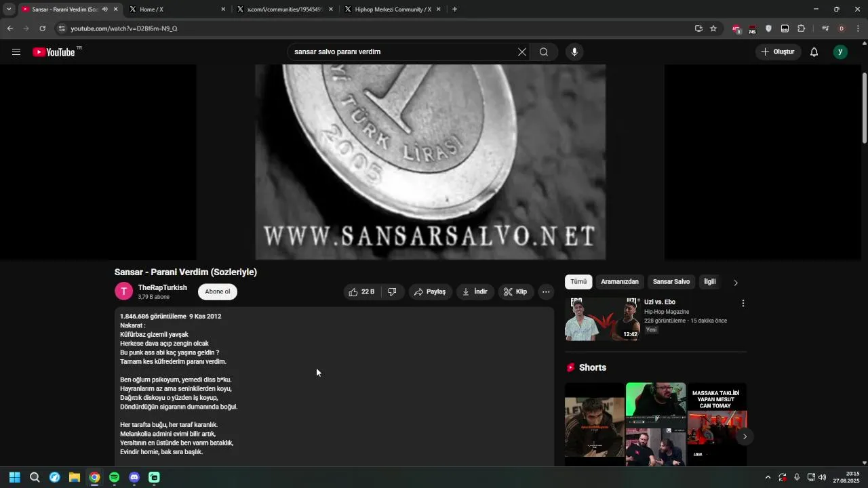The width and height of the screenshot is (868, 488).
Task: Select the Tümü filter chip
Action: point(578,282)
